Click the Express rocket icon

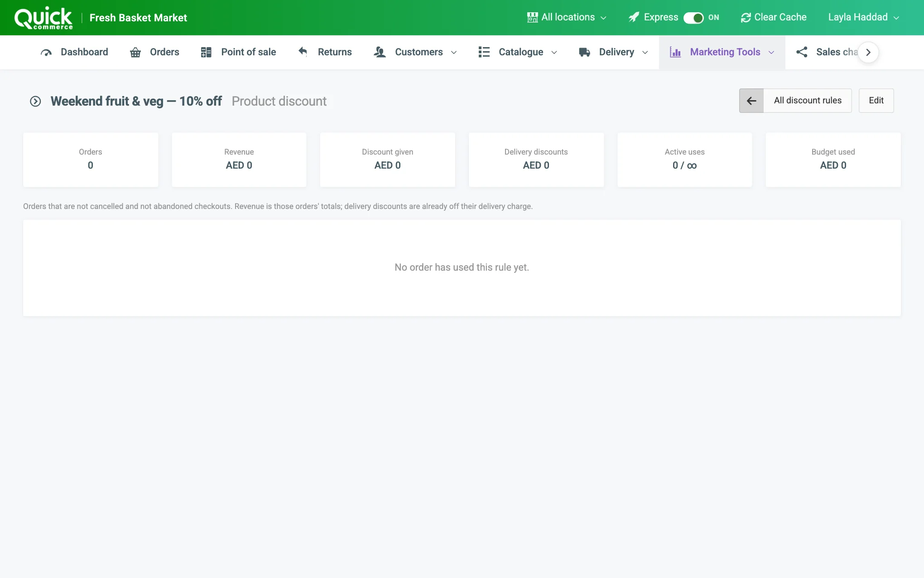tap(634, 17)
